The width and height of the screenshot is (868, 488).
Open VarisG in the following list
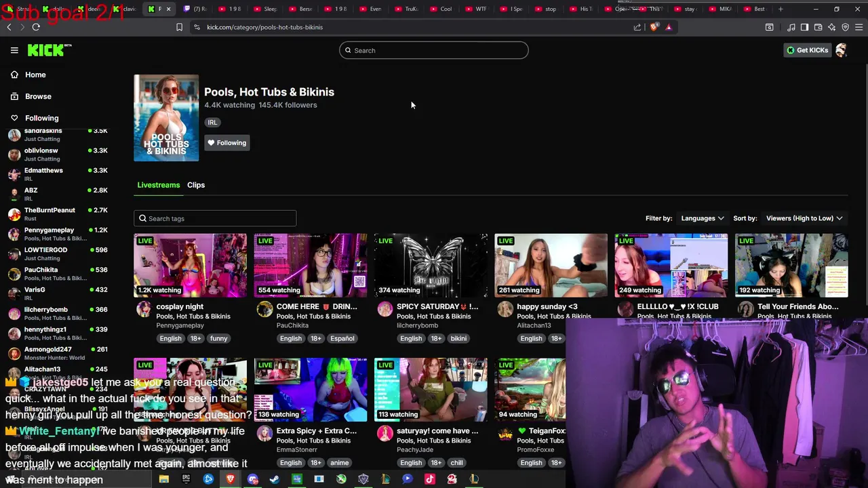pyautogui.click(x=58, y=293)
